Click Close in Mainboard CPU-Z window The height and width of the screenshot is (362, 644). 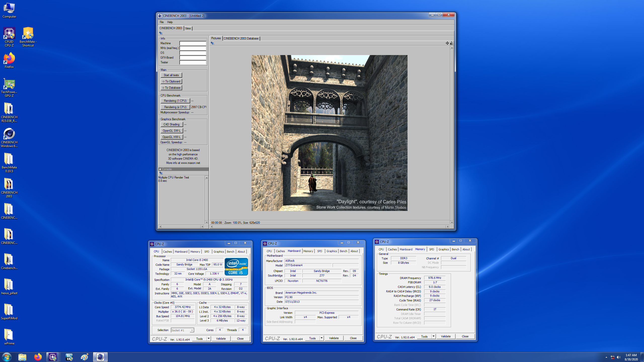pyautogui.click(x=353, y=338)
